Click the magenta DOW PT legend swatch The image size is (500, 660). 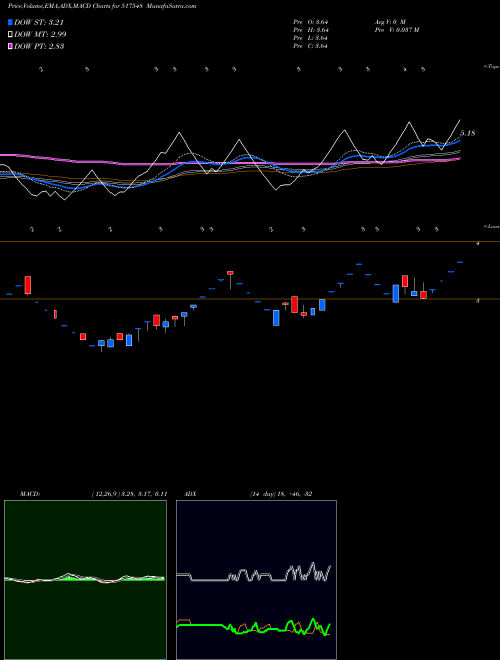click(x=10, y=46)
